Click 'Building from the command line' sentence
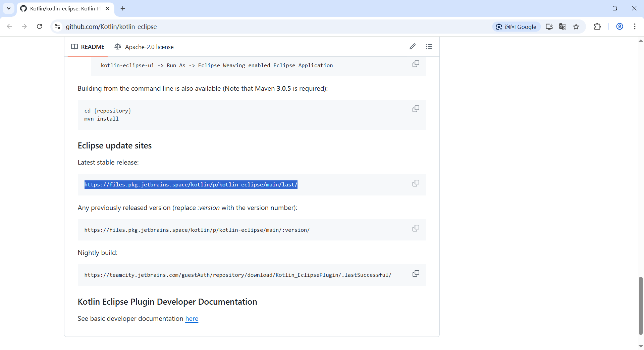This screenshot has height=350, width=644. click(x=203, y=88)
